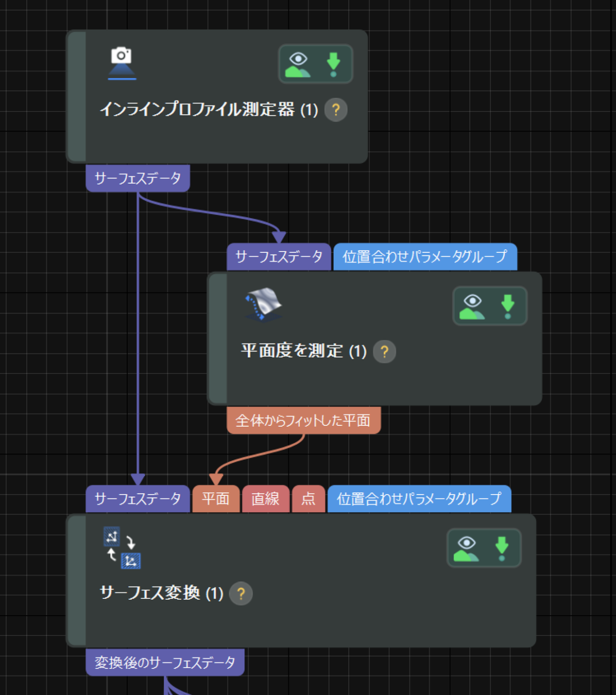Click green download arrow on サーフェス変換 node
This screenshot has height=695, width=616.
pos(502,549)
